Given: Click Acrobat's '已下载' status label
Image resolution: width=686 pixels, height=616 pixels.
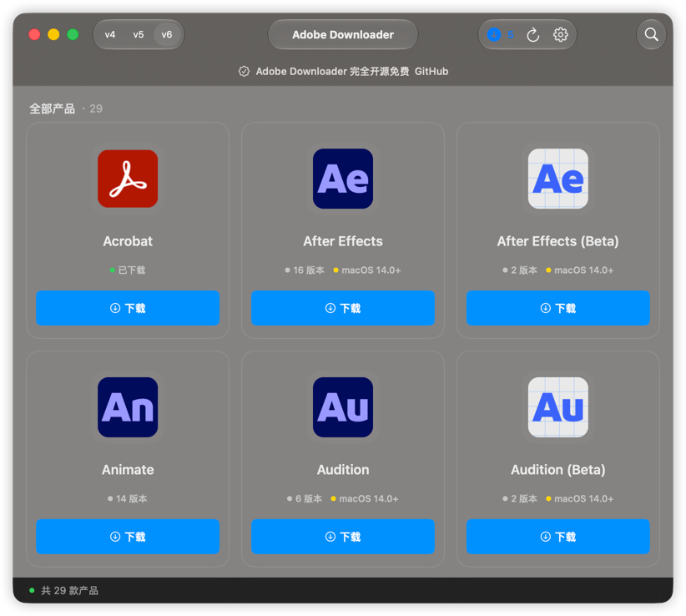Looking at the screenshot, I should click(x=132, y=270).
